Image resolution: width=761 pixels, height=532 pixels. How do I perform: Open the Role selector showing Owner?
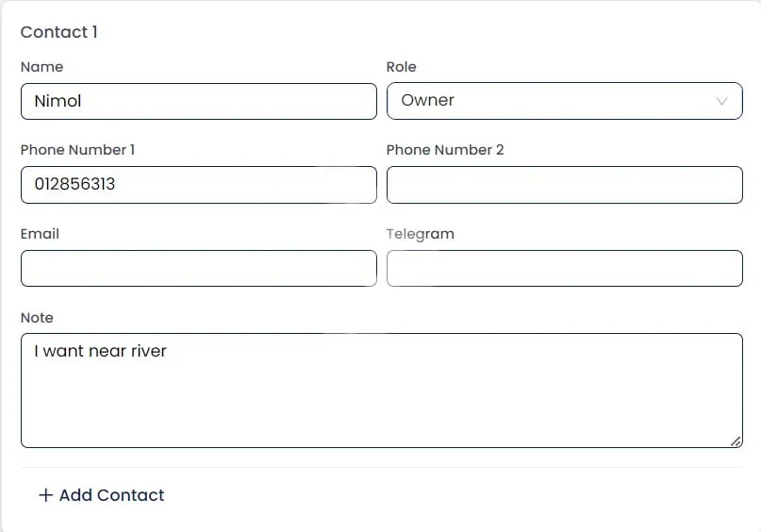(564, 101)
